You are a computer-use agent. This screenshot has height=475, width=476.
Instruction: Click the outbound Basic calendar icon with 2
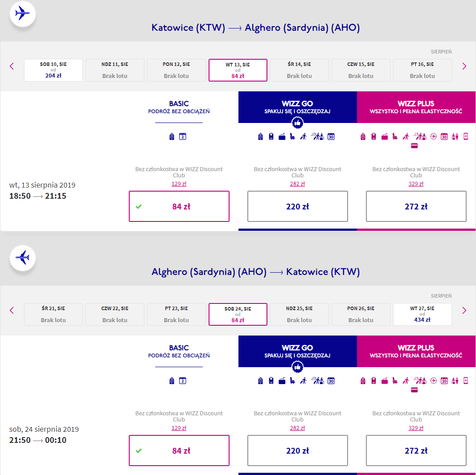click(182, 137)
